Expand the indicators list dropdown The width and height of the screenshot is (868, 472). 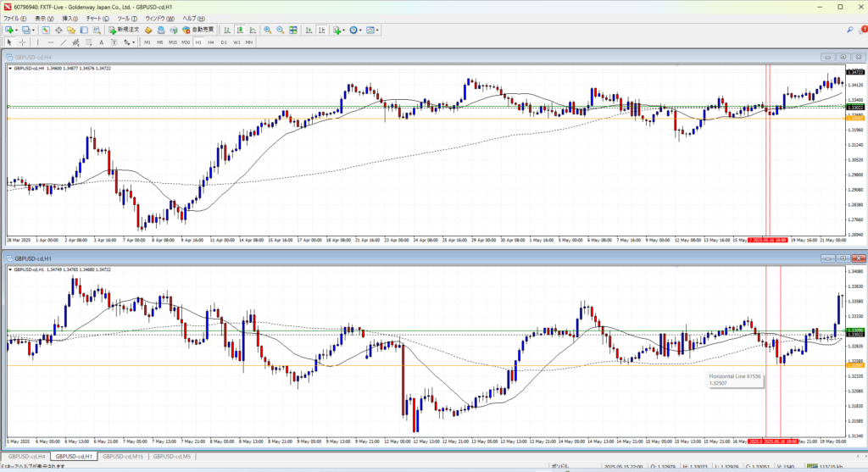coord(343,30)
